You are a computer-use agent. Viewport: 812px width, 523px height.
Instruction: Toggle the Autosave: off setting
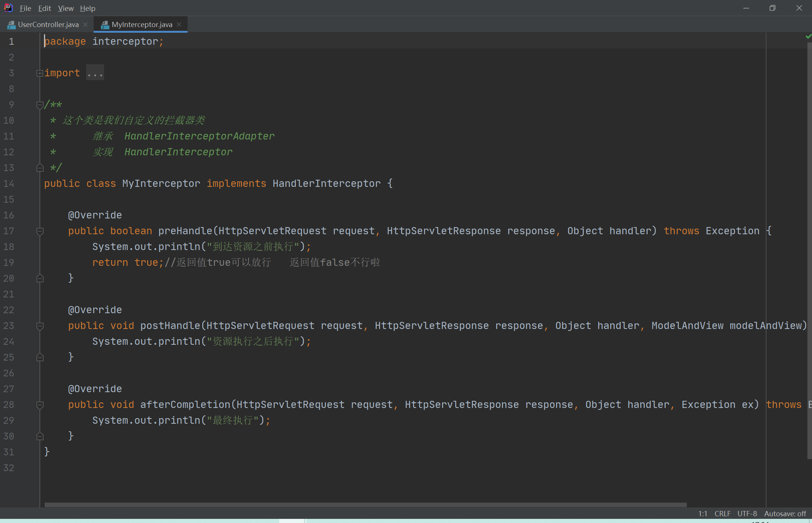tap(785, 514)
